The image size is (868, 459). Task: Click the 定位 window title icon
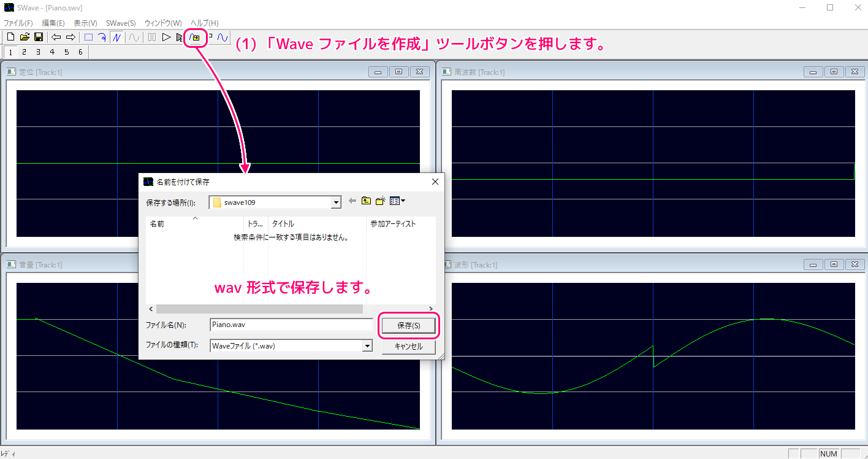11,72
